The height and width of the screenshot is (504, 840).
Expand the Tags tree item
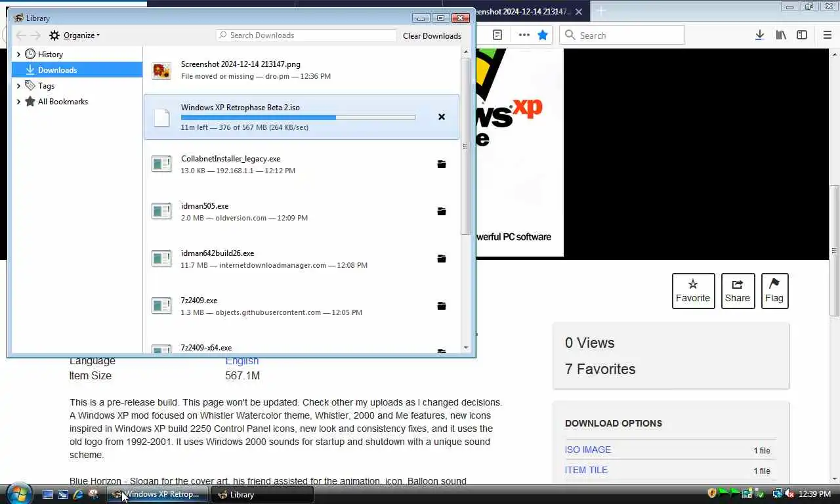[18, 86]
